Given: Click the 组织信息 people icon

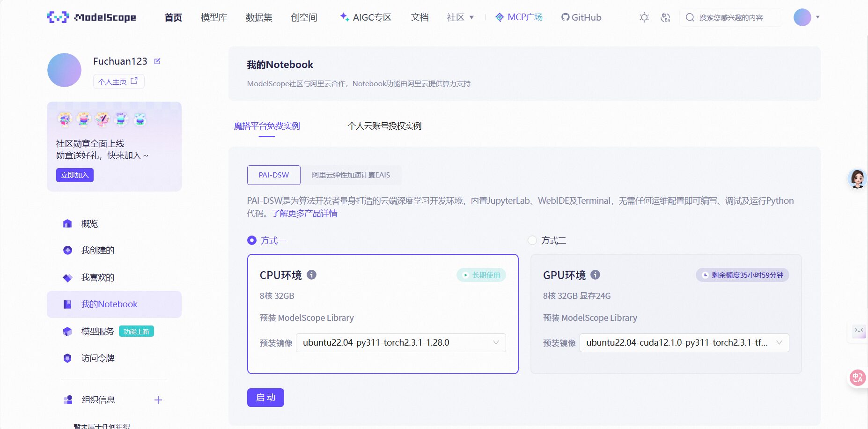Looking at the screenshot, I should pos(68,399).
